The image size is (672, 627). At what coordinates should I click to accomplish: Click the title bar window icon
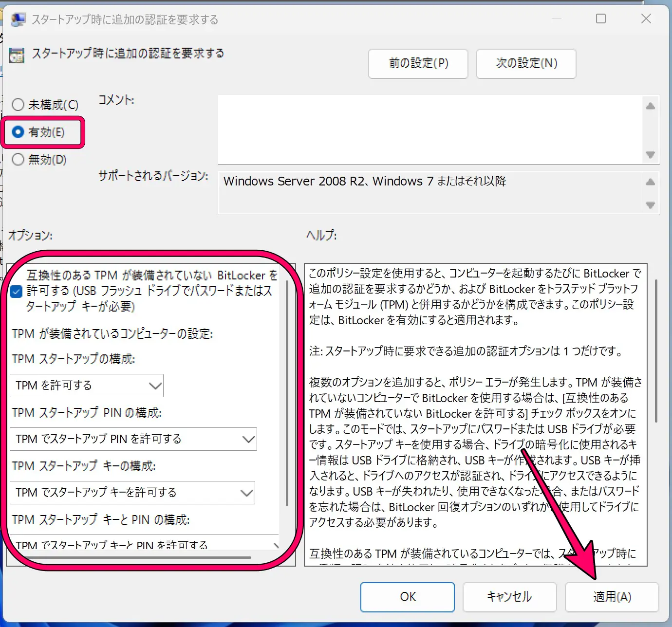click(x=19, y=19)
